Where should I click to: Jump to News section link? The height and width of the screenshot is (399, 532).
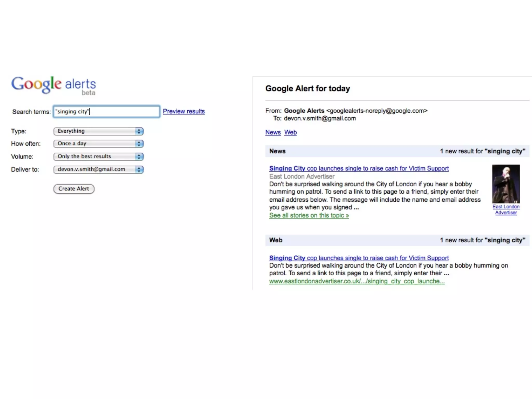point(273,132)
